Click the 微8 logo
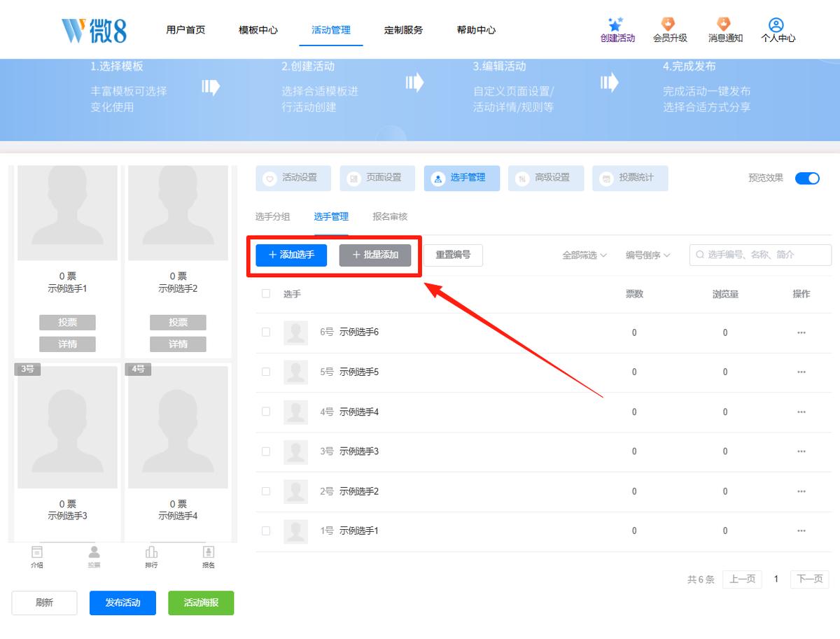This screenshot has height=639, width=840. tap(94, 30)
